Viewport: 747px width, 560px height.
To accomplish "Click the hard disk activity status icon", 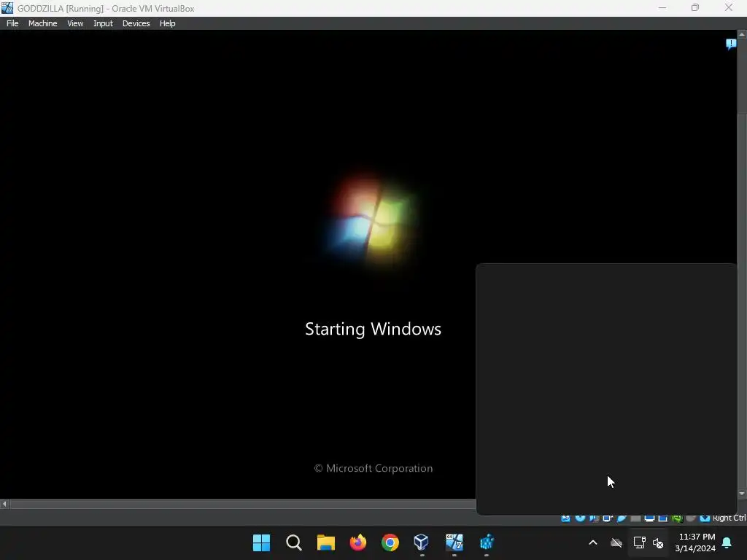I will pyautogui.click(x=565, y=518).
